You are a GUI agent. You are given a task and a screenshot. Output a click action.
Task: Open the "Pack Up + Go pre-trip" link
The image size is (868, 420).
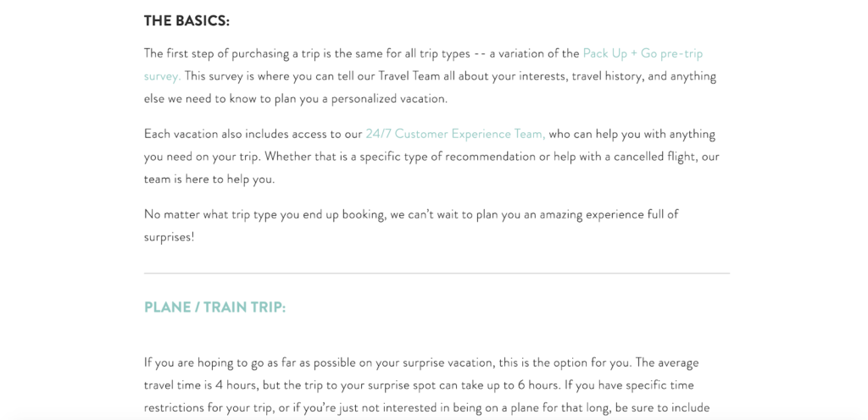tap(643, 53)
